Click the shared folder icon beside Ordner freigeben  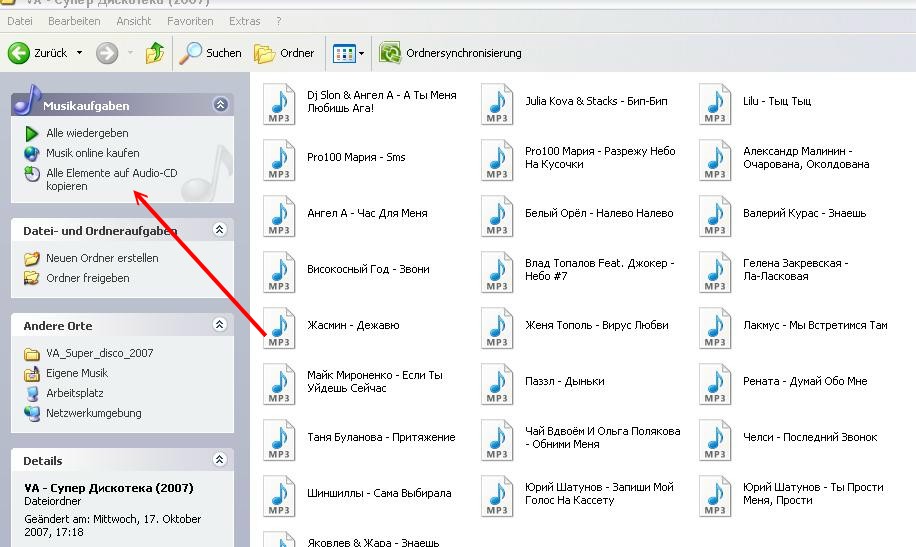click(32, 278)
